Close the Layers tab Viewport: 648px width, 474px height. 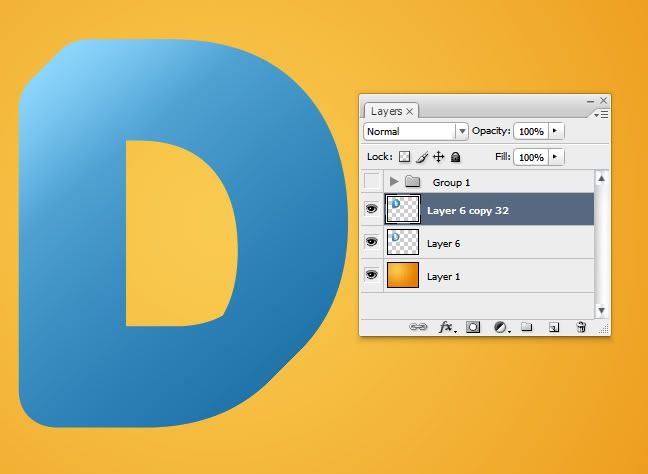410,112
